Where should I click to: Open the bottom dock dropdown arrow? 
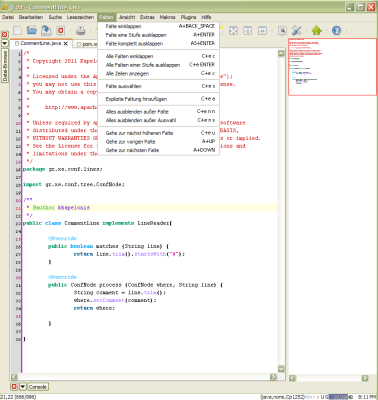pos(23,387)
